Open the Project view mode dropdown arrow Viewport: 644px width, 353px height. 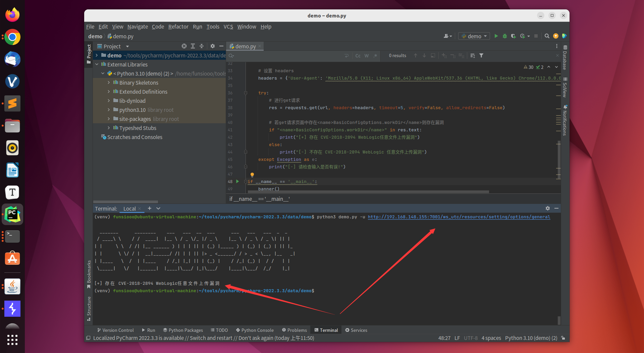[x=127, y=46]
